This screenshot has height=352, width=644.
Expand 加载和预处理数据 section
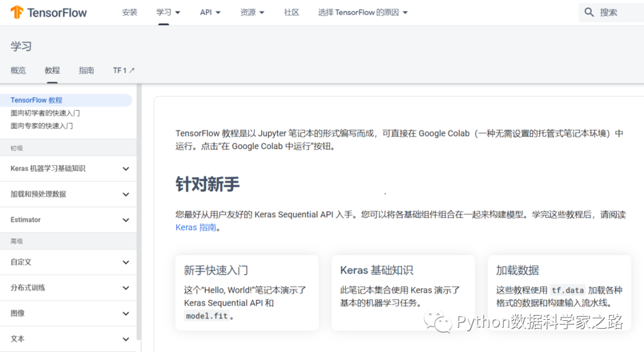click(x=68, y=194)
